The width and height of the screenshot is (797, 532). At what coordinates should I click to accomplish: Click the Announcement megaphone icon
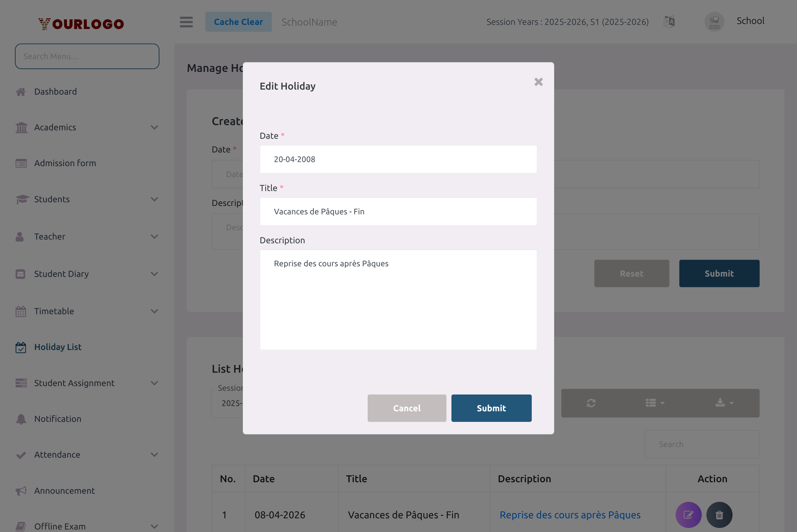click(x=21, y=491)
